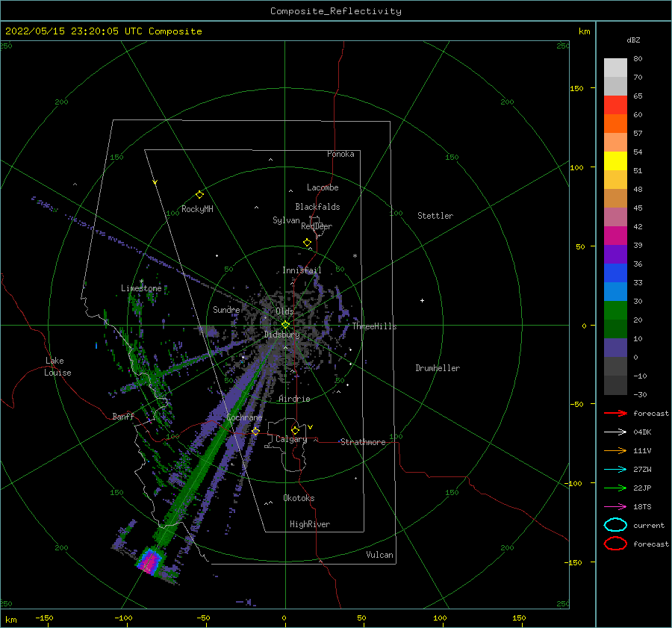Click the radar site marker at the plot center
The width and height of the screenshot is (672, 628).
[285, 325]
